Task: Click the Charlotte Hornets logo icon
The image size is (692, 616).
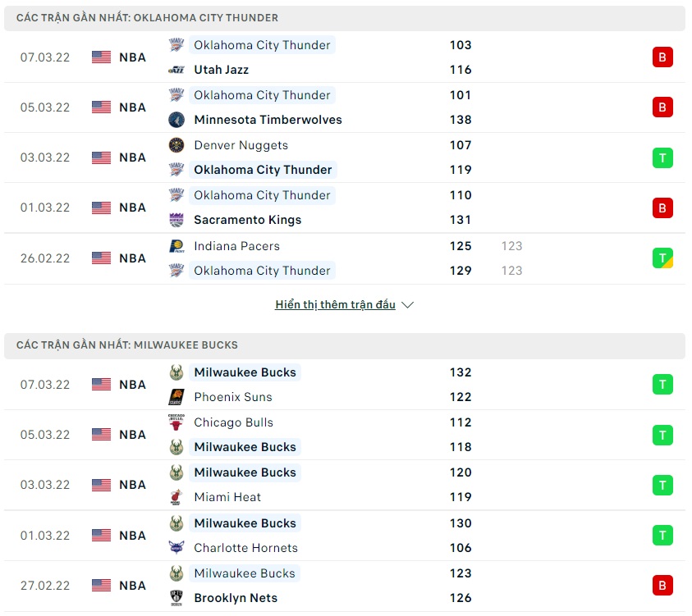Action: point(176,548)
